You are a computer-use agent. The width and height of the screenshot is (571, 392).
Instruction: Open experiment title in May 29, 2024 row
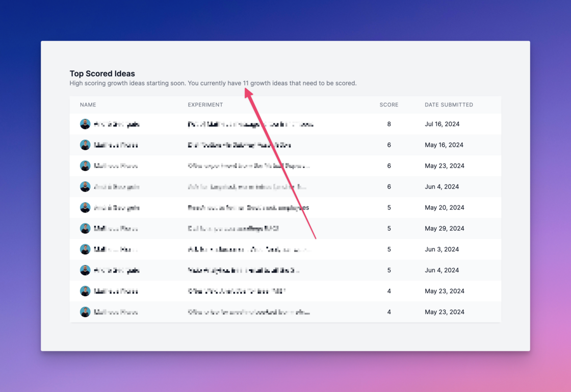[x=233, y=228]
